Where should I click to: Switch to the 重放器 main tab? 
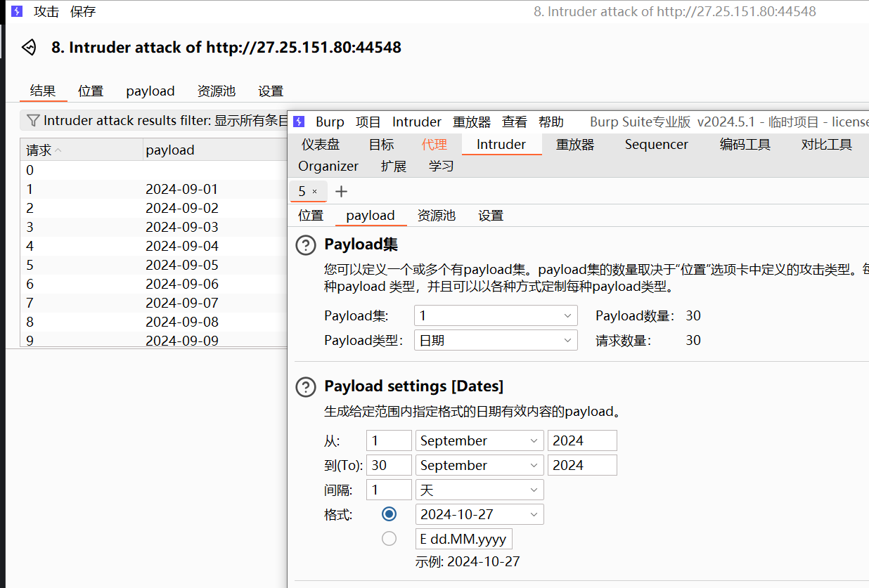coord(574,145)
